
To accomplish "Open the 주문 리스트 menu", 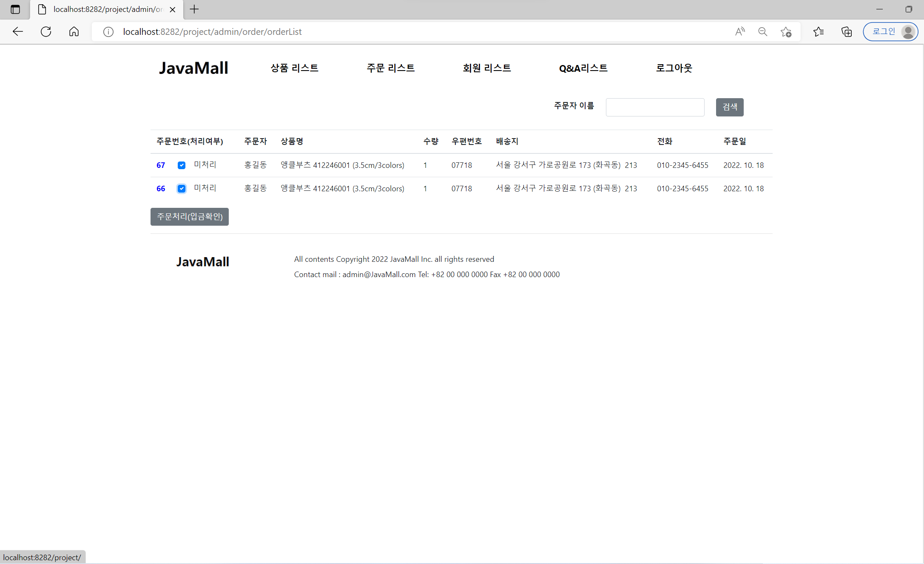I will pyautogui.click(x=390, y=68).
